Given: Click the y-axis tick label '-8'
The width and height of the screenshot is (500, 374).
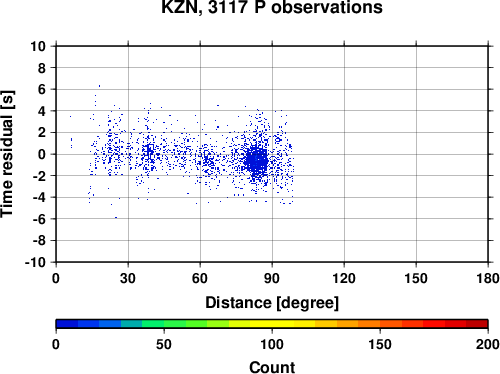Looking at the screenshot, I should tap(39, 241).
